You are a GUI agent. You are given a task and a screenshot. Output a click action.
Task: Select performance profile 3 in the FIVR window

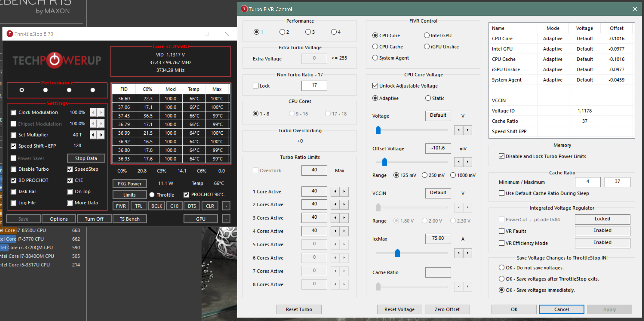point(308,32)
